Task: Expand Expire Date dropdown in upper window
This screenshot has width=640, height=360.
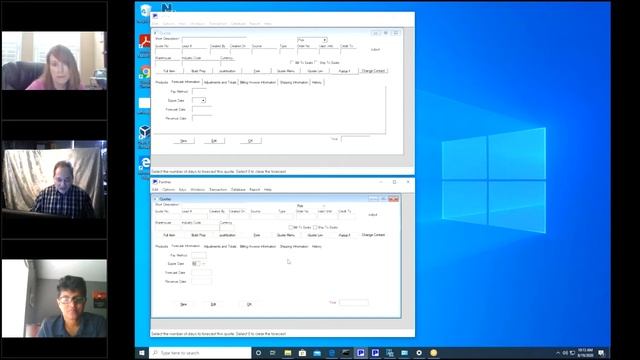Action: click(203, 100)
